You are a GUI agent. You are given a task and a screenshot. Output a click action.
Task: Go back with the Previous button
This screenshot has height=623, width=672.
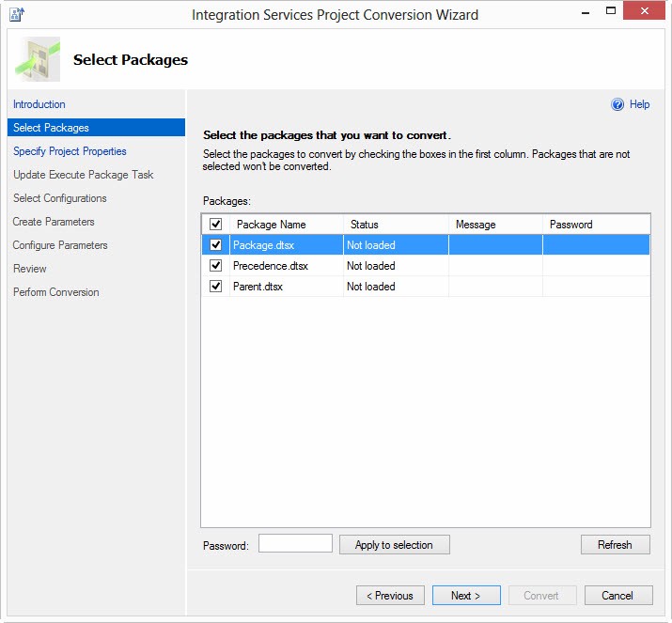point(390,596)
